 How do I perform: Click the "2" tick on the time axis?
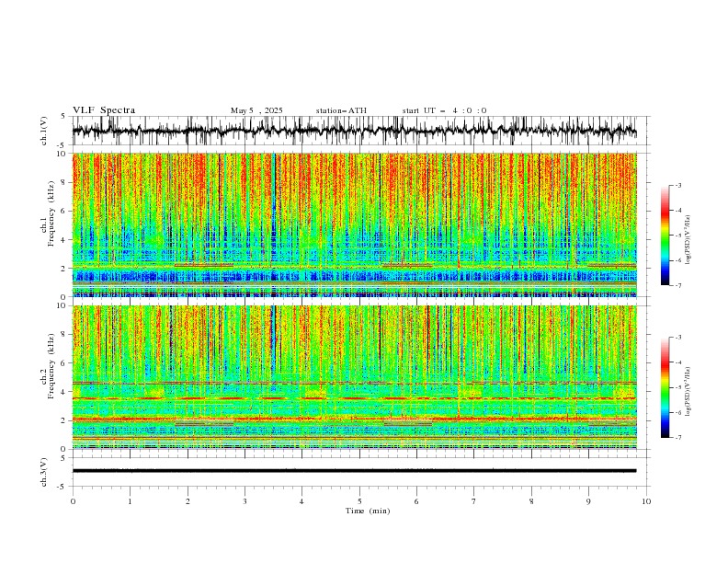[x=188, y=501]
